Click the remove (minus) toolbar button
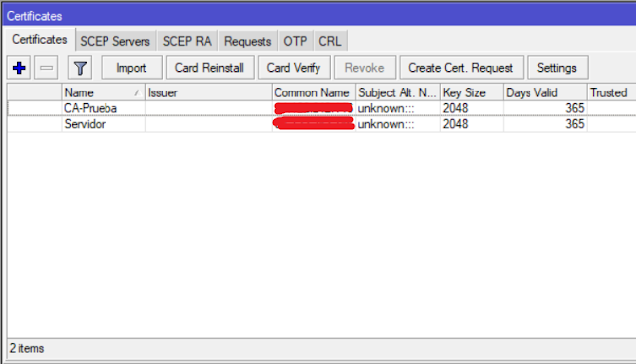The height and width of the screenshot is (364, 636). 46,68
